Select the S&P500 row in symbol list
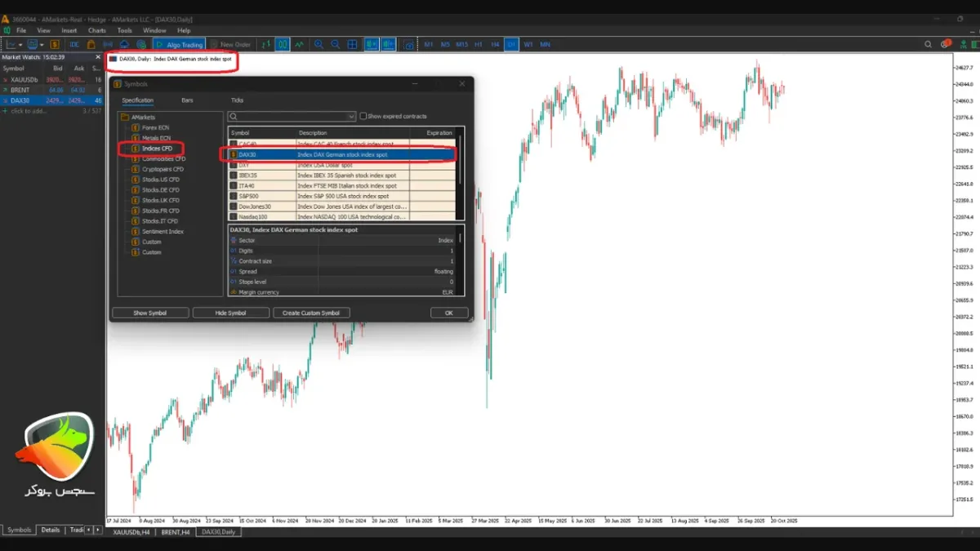This screenshot has width=980, height=551. tap(341, 196)
